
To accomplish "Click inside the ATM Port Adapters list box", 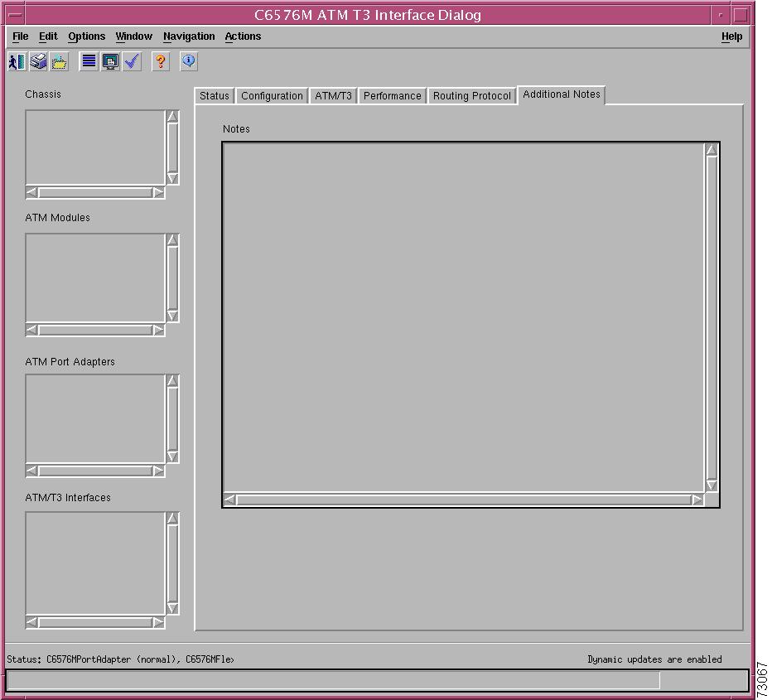I will click(x=95, y=419).
